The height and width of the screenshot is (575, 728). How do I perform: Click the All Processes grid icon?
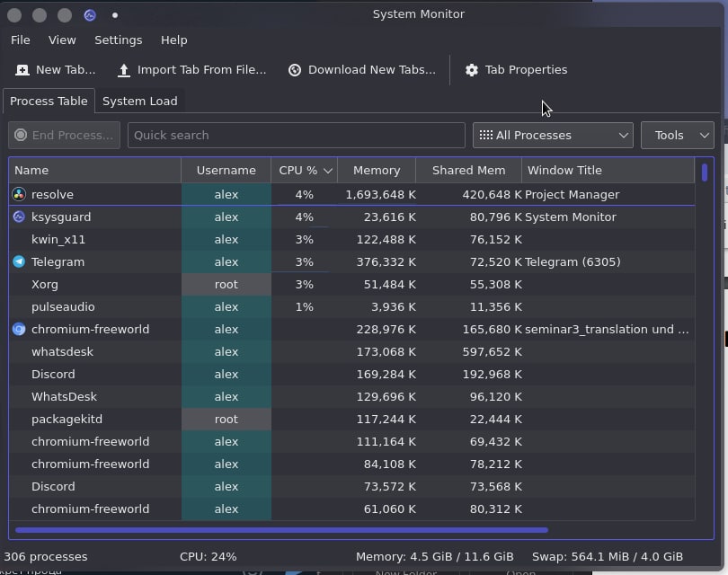(x=485, y=135)
